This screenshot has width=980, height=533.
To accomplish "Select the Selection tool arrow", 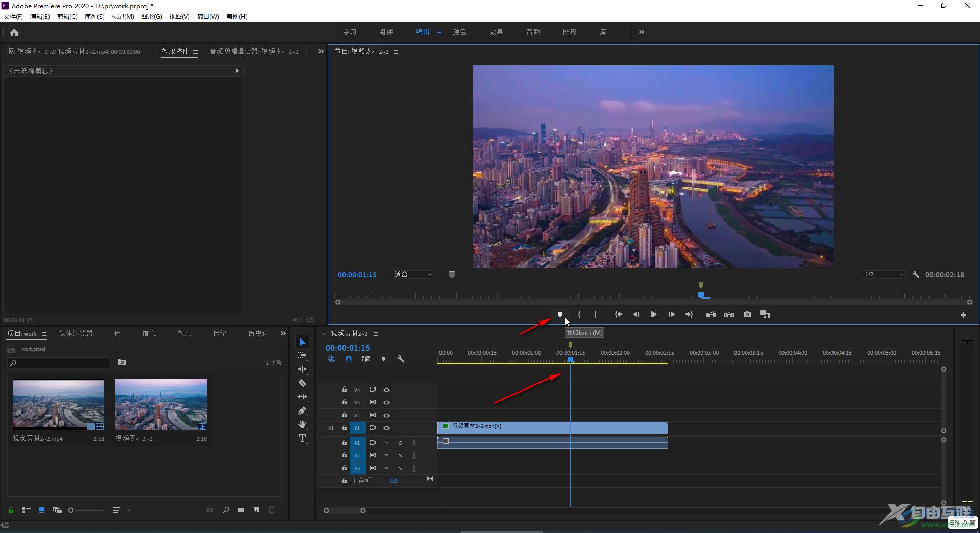I will point(302,342).
